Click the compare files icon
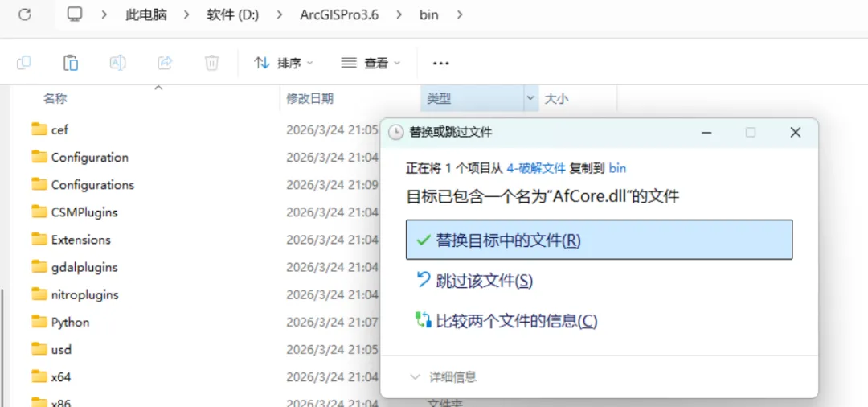The width and height of the screenshot is (868, 407). click(x=424, y=320)
